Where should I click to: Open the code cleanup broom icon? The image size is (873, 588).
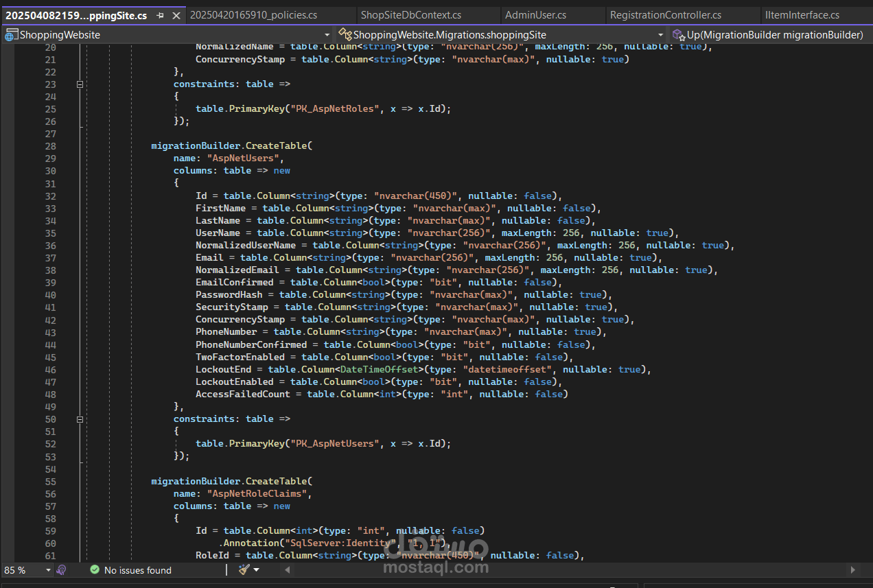(x=244, y=569)
